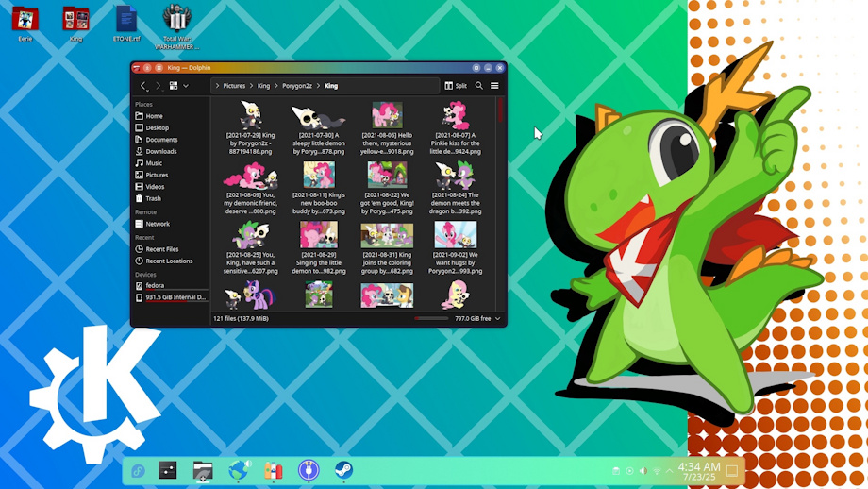Click the Forward navigation arrow

159,86
